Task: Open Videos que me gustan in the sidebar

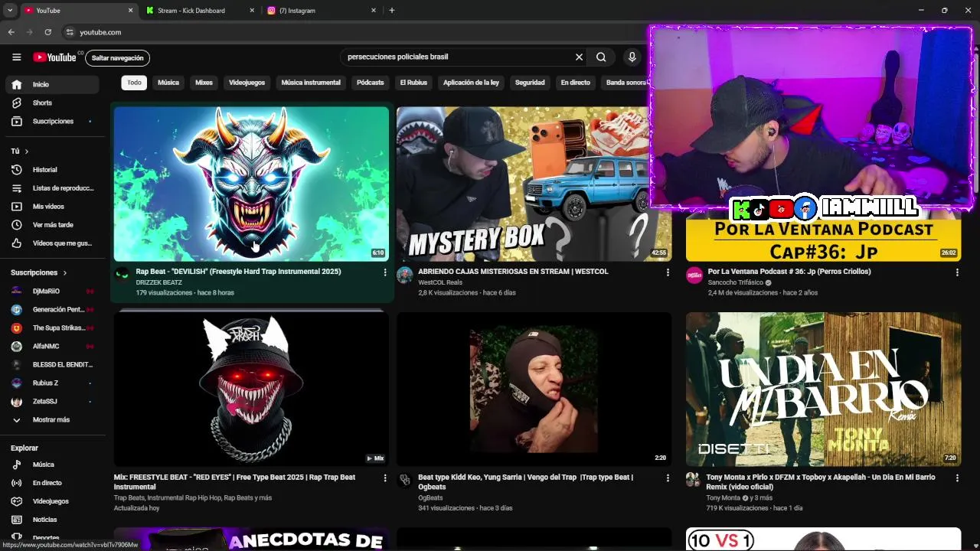Action: pyautogui.click(x=52, y=243)
